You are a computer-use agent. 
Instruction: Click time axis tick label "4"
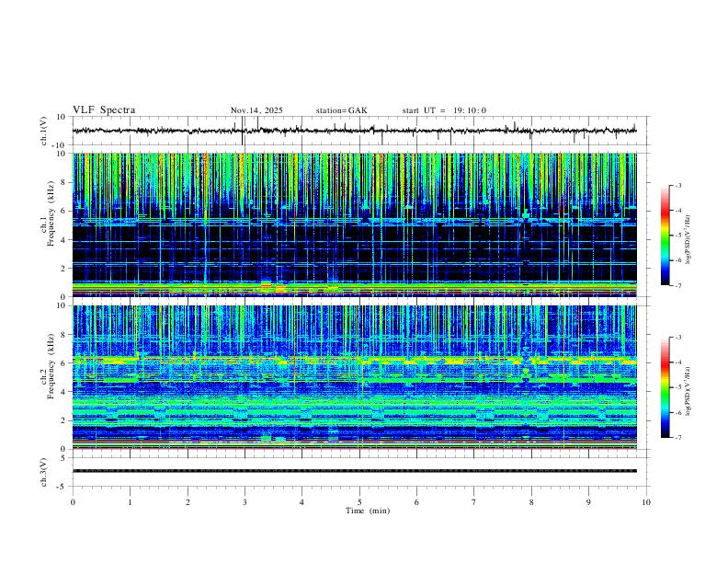coord(302,502)
